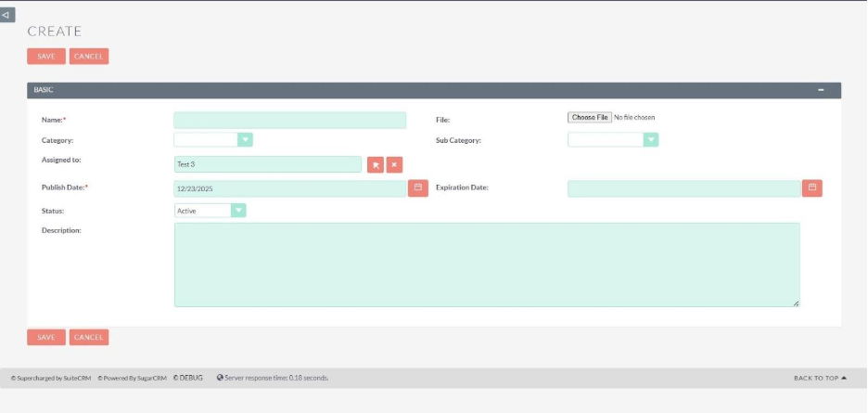Click the Assigned to field with Test 3

click(x=267, y=164)
